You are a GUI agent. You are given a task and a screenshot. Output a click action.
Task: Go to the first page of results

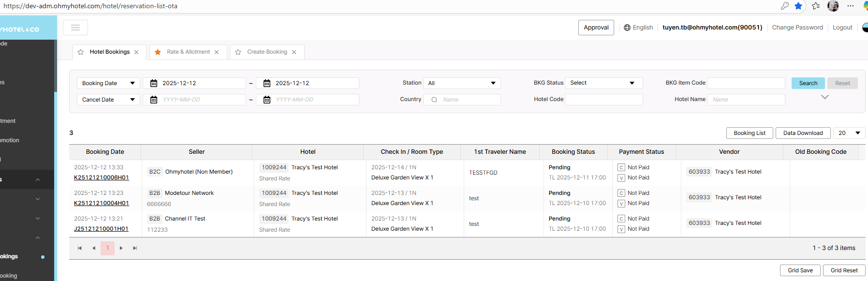tap(80, 248)
